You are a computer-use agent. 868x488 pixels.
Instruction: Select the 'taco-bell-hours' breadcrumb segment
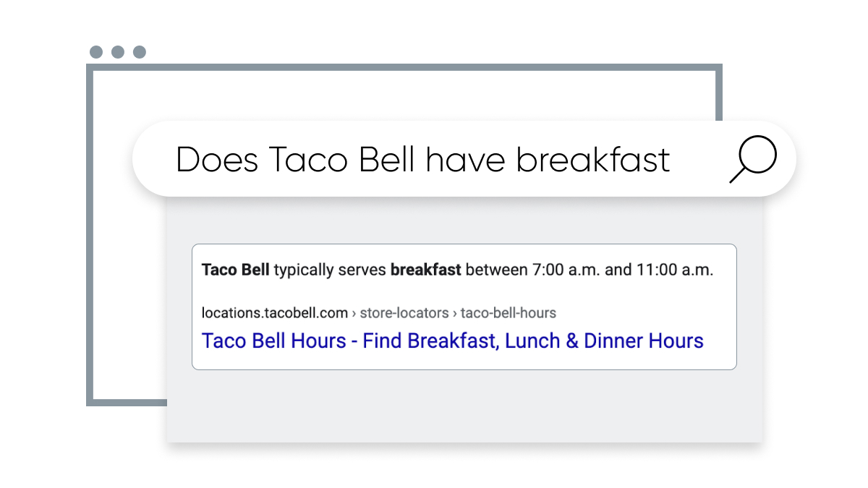point(509,313)
